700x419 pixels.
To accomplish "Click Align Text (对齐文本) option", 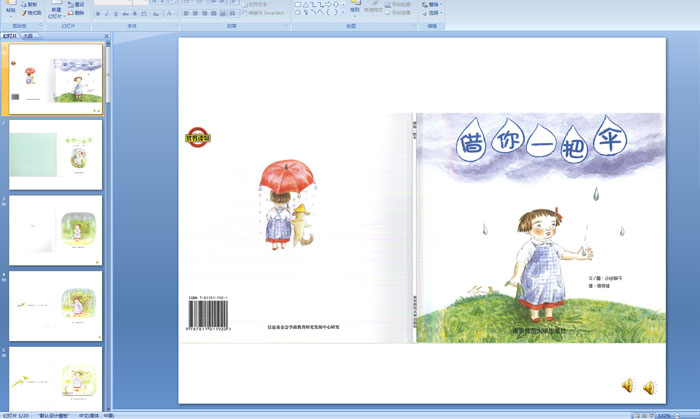I will point(256,4).
